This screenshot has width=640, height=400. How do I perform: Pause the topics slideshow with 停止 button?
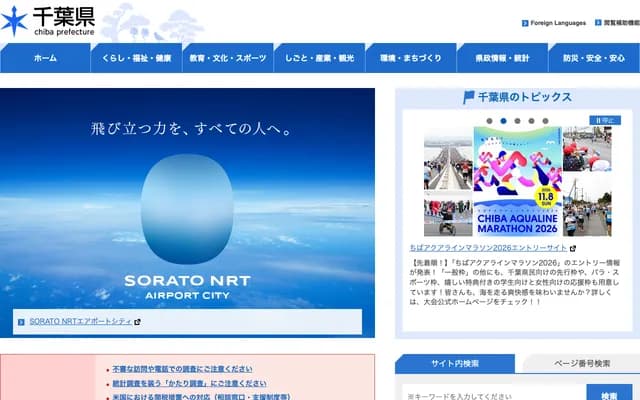[605, 120]
